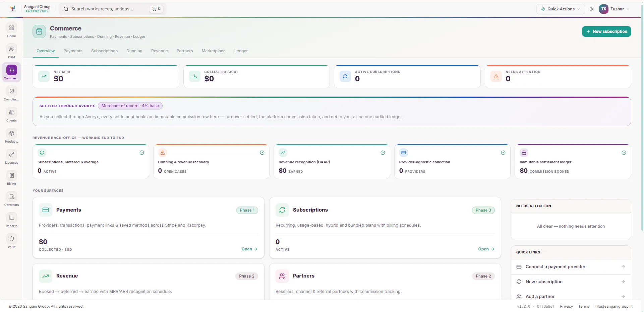Open CRM from the sidebar
The width and height of the screenshot is (644, 312).
11,52
